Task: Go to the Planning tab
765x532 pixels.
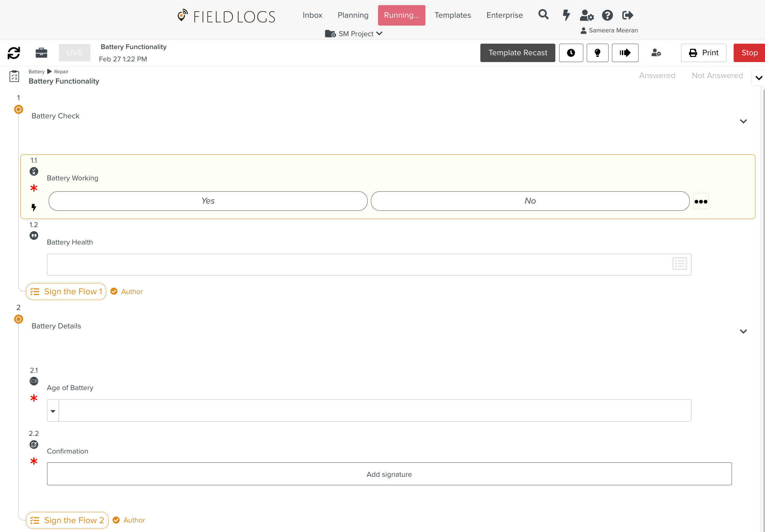Action: (x=353, y=15)
